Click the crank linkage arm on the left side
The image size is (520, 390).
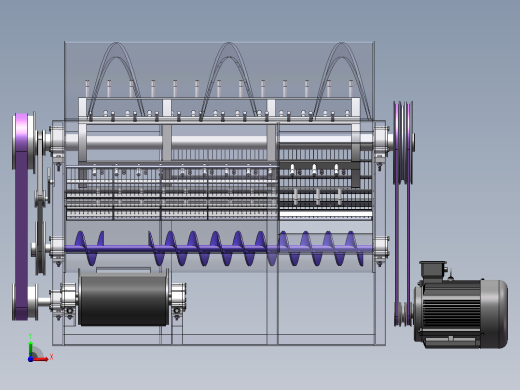(40, 167)
